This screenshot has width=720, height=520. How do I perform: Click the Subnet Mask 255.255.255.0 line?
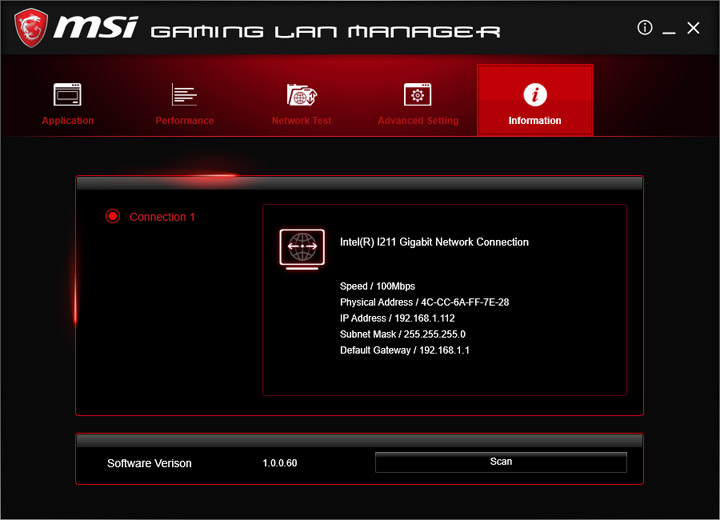tap(403, 334)
